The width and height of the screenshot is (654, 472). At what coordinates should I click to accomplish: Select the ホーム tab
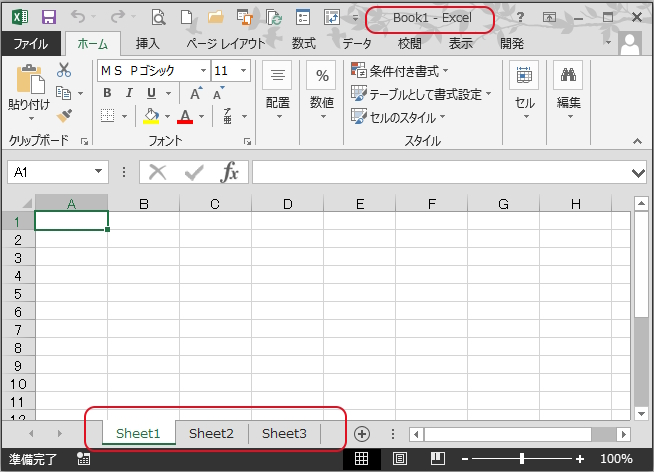93,43
